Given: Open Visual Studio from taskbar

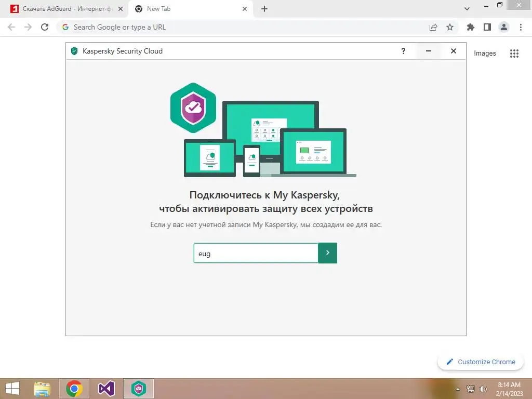Looking at the screenshot, I should click(x=106, y=389).
